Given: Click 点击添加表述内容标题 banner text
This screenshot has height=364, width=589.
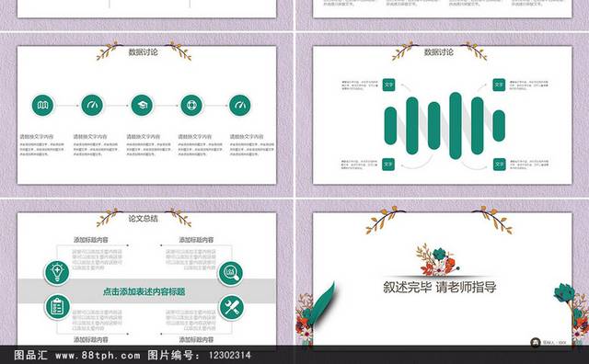Looking at the screenshot, I should coord(144,291).
